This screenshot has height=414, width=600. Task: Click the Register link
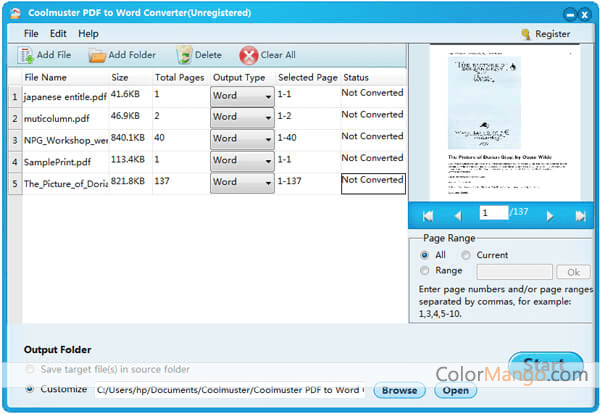pyautogui.click(x=553, y=34)
